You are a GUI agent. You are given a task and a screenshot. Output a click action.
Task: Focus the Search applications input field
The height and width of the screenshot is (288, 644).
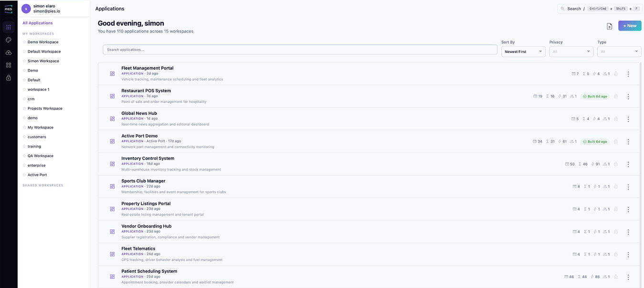300,50
